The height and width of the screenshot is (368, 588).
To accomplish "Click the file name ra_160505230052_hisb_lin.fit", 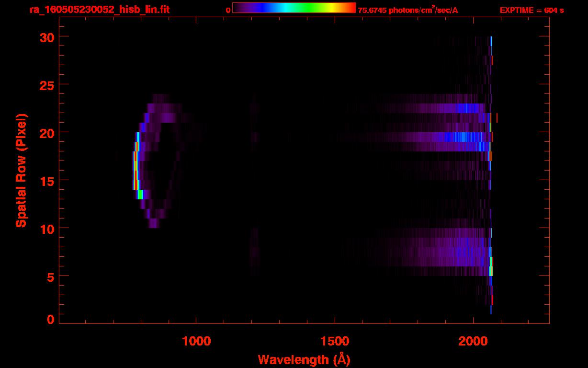I will click(99, 10).
